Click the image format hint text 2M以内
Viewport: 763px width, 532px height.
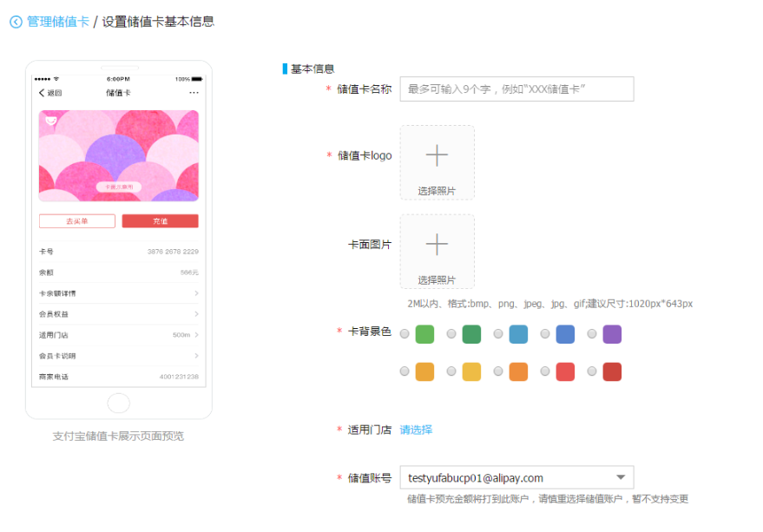pyautogui.click(x=549, y=304)
